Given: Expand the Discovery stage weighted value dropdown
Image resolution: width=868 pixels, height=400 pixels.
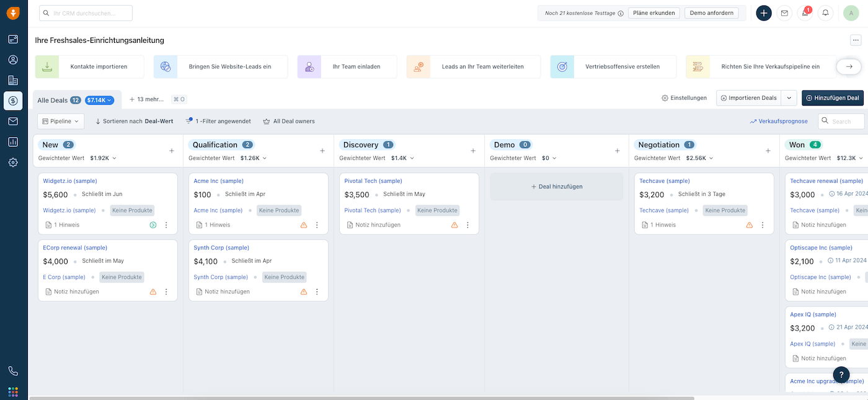Looking at the screenshot, I should (412, 158).
